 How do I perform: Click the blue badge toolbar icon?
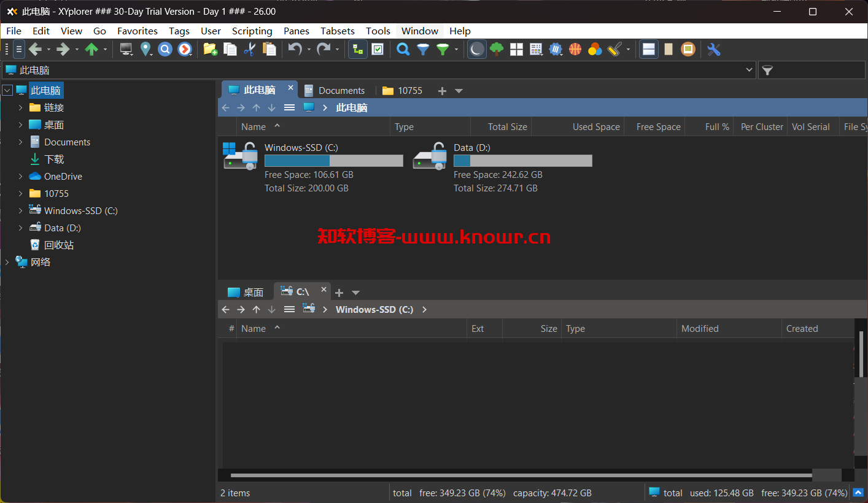tap(556, 50)
